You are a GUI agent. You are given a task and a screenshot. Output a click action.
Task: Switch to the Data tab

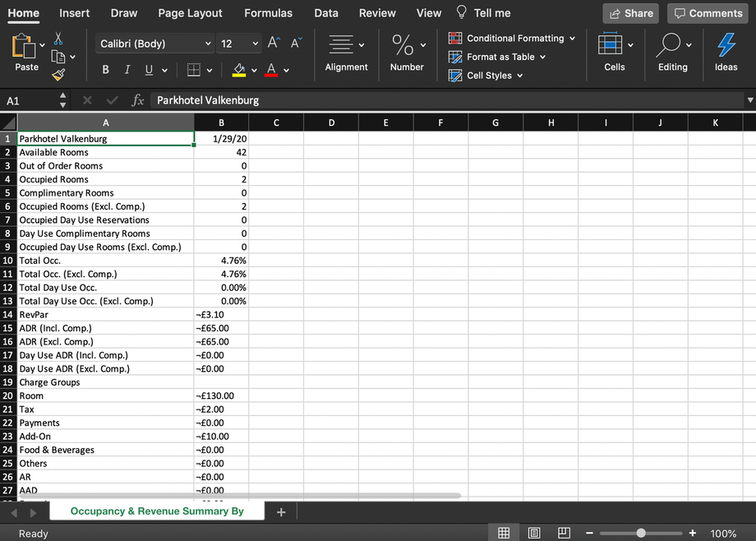pyautogui.click(x=326, y=13)
